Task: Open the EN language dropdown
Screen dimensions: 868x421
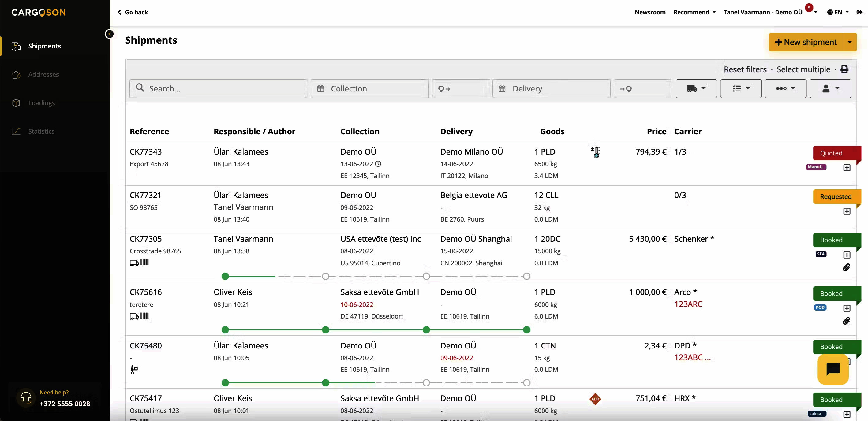Action: (x=838, y=12)
